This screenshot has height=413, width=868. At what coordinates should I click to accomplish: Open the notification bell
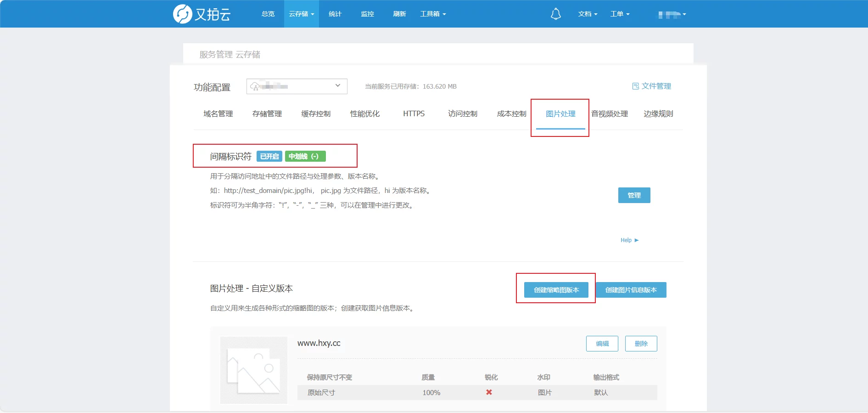555,14
